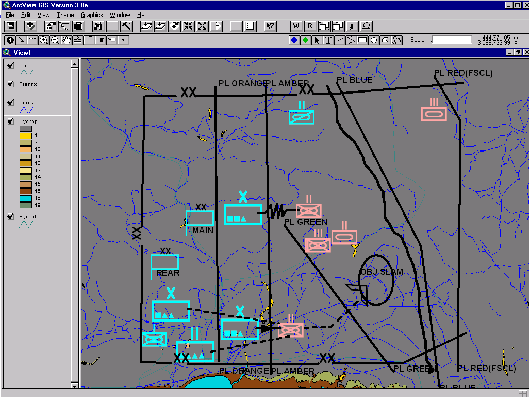Click the Save Project floppy icon

(11, 26)
